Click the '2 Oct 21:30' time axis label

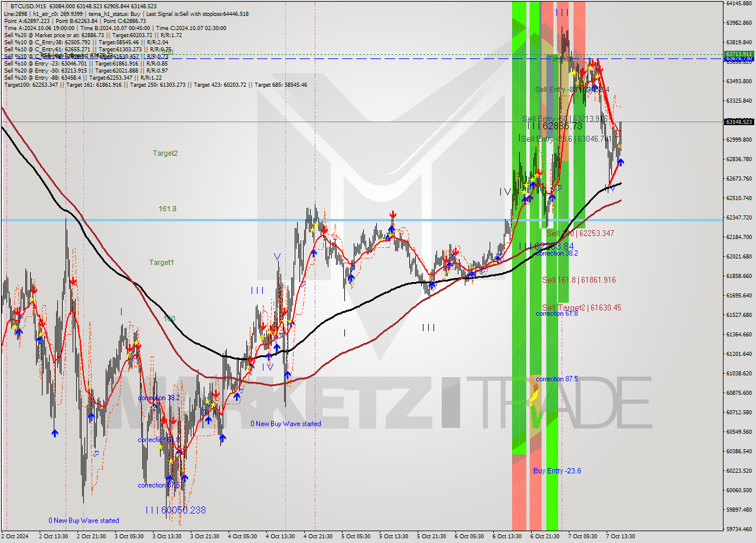(92, 537)
